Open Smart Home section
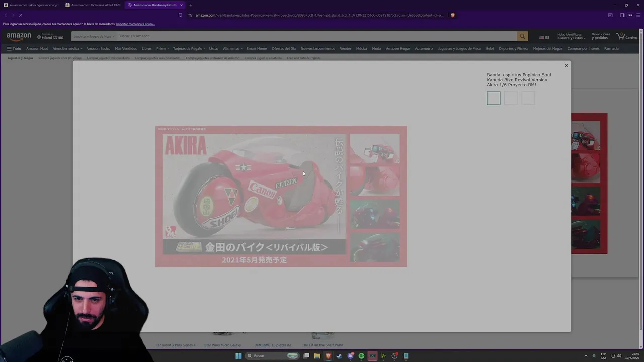644x362 pixels. point(257,49)
